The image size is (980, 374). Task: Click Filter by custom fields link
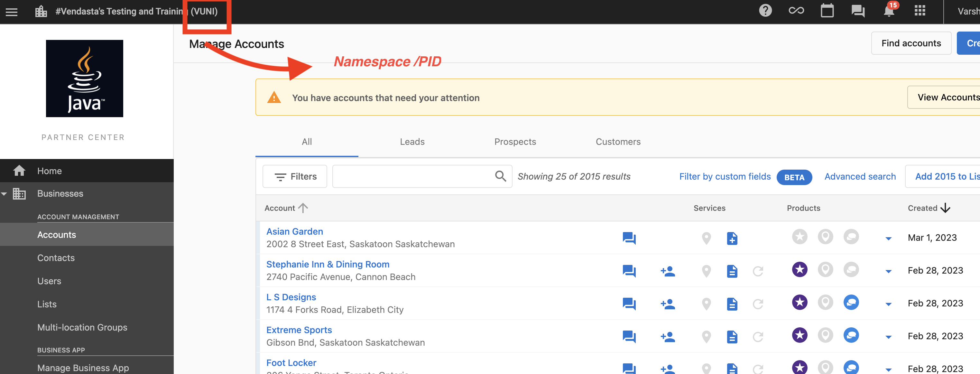click(725, 176)
